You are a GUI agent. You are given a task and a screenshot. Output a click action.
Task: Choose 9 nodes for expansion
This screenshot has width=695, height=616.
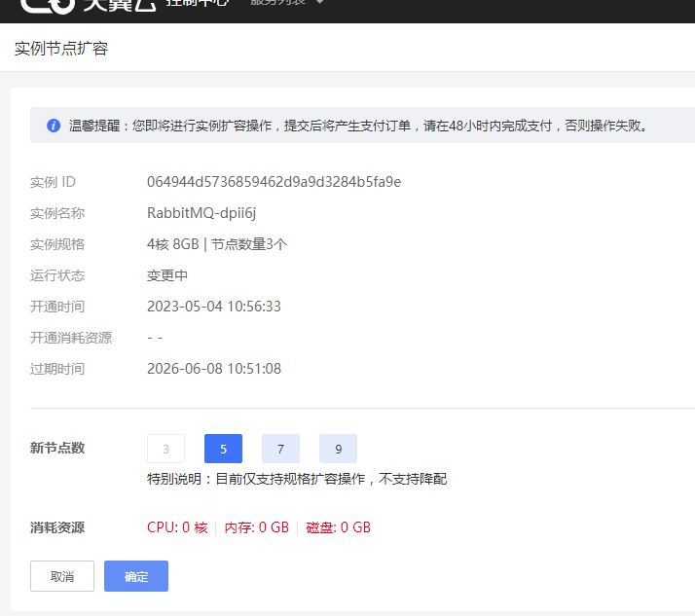(338, 449)
